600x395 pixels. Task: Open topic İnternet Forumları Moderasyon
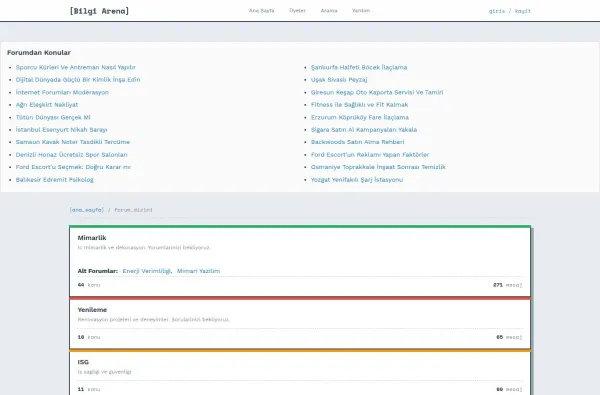tap(62, 92)
